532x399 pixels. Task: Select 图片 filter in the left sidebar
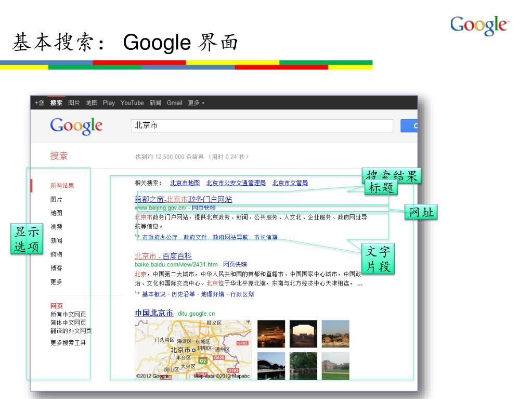coord(56,199)
